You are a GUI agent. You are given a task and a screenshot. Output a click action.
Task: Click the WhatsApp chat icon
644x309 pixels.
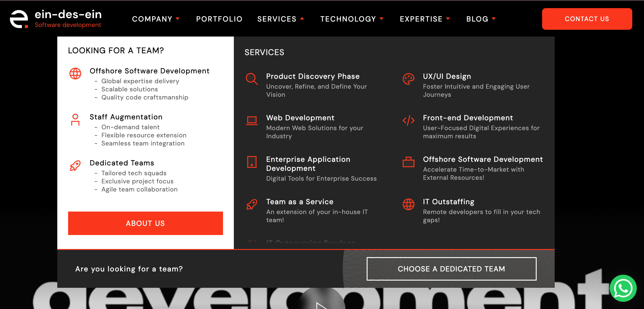(623, 288)
